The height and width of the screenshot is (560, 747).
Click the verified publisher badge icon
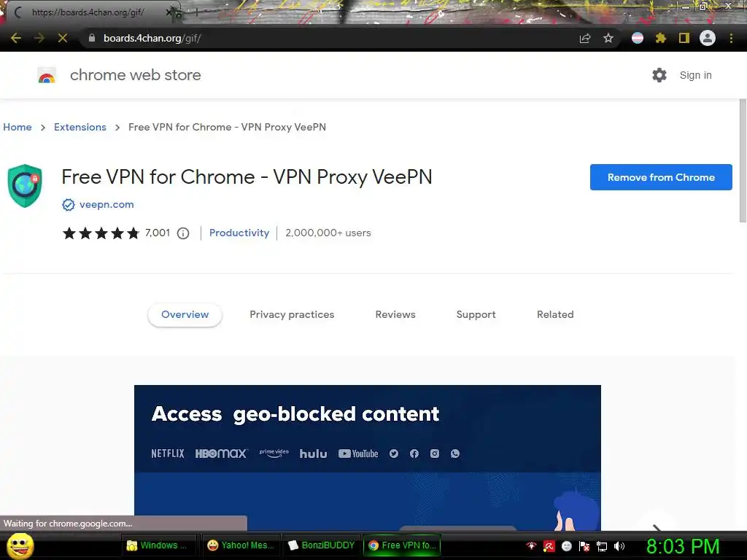68,205
